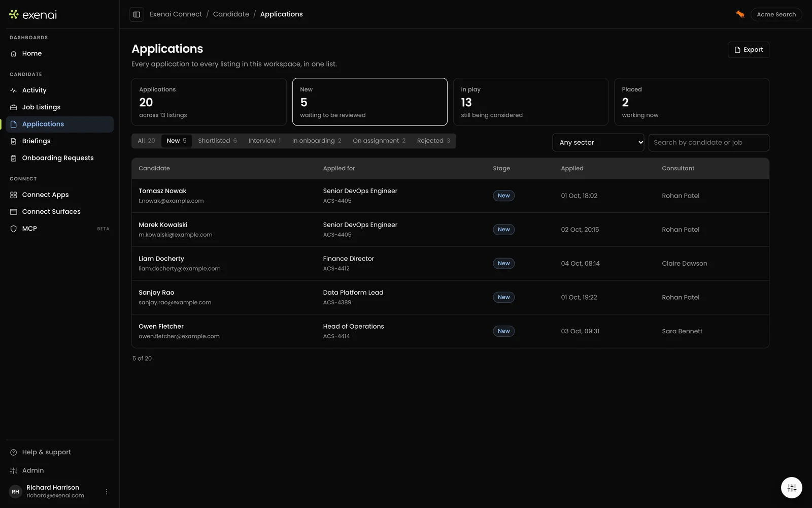Click the Export button
The image size is (812, 508).
749,50
